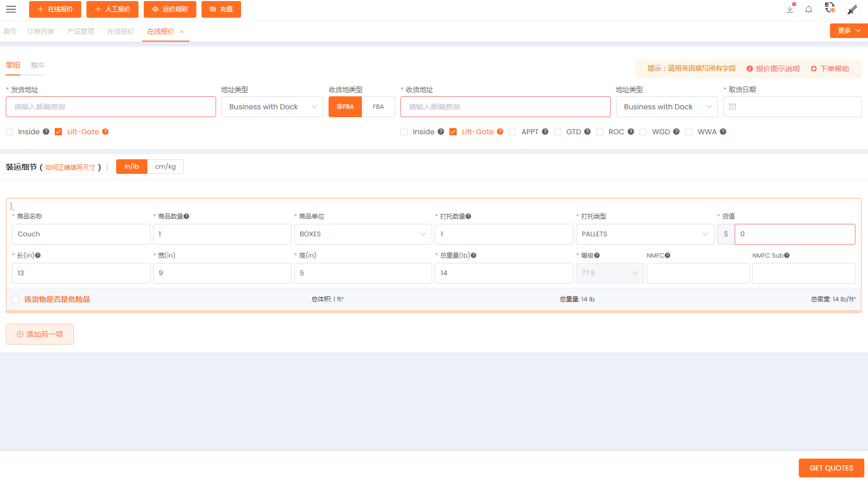
Task: Click the calendar icon in pickup date field
Action: pyautogui.click(x=733, y=107)
